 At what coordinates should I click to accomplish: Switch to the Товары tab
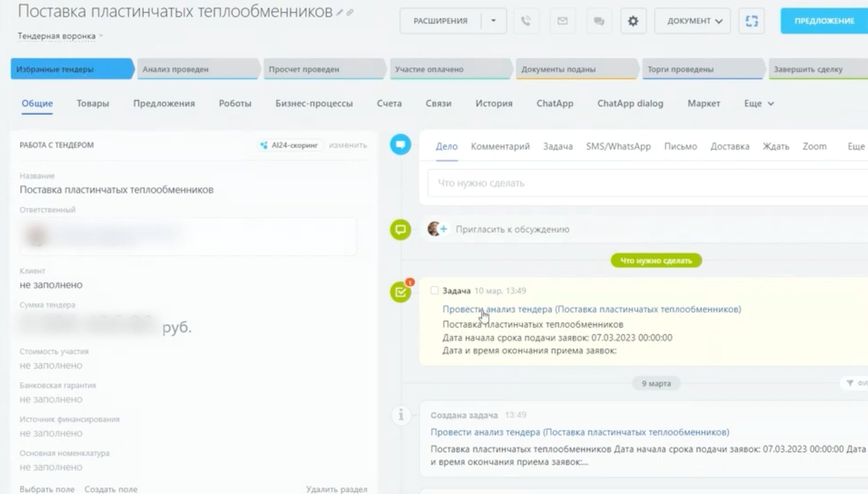point(93,104)
